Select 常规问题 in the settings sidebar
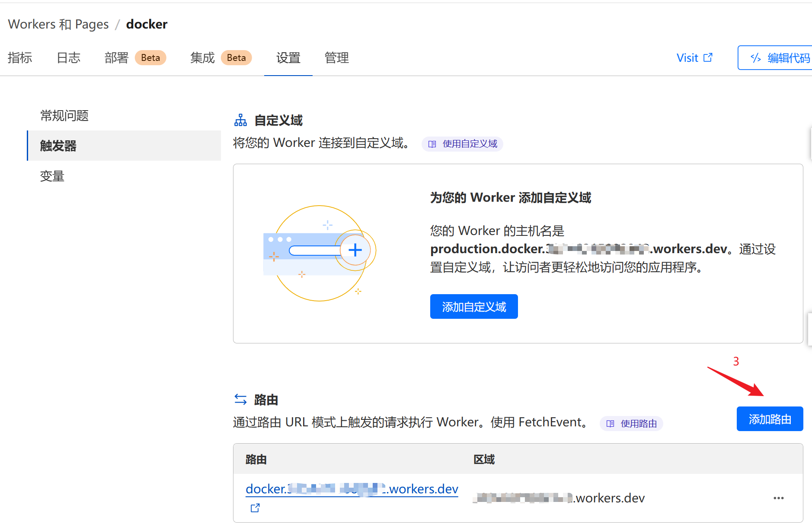This screenshot has width=812, height=527. (x=64, y=116)
